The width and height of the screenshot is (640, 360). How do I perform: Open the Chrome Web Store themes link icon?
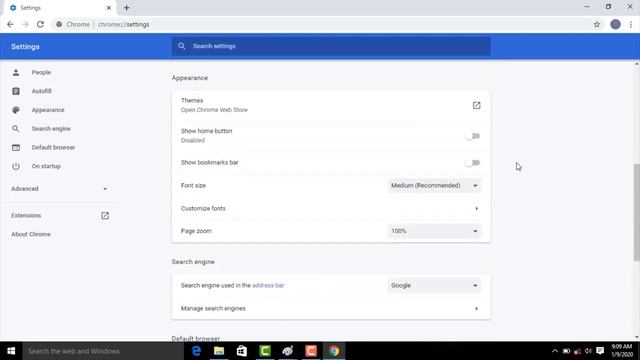476,105
